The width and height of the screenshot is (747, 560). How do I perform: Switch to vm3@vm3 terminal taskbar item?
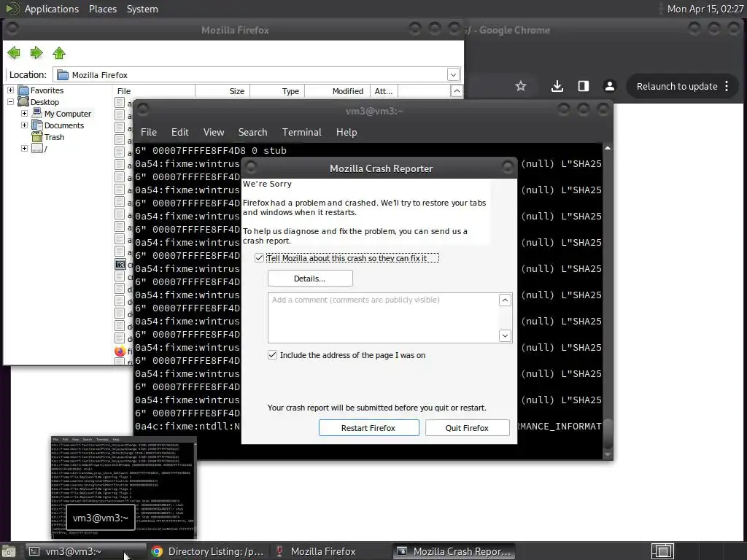85,551
